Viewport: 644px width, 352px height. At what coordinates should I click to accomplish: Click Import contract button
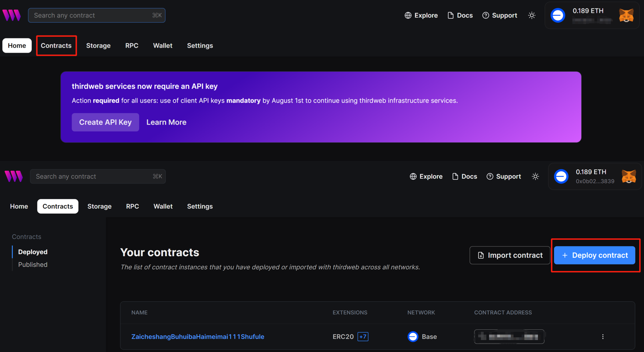tap(509, 255)
